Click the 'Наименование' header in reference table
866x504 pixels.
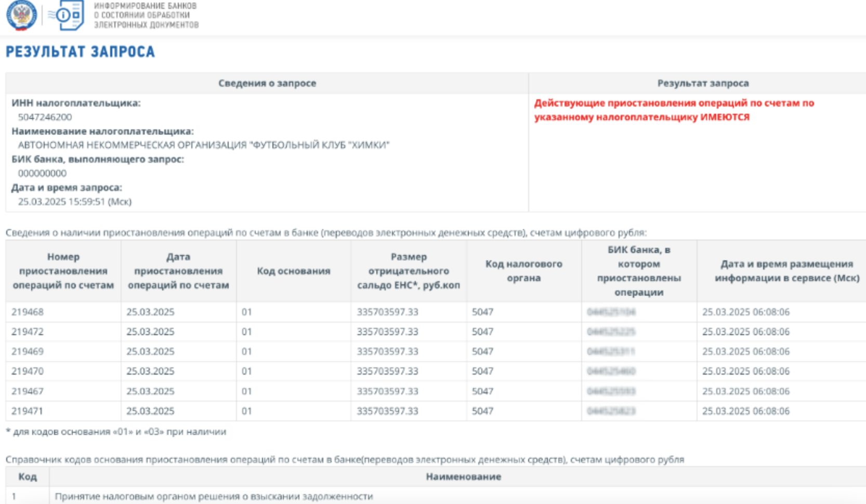464,476
